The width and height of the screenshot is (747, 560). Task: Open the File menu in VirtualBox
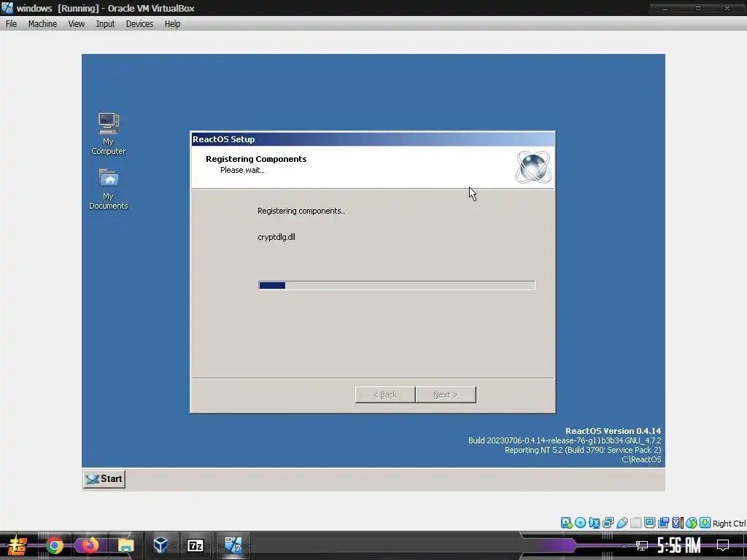pos(11,24)
